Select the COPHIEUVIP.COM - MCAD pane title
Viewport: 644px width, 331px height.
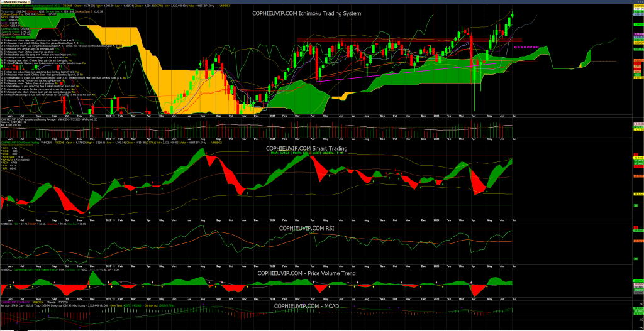[x=306, y=306]
